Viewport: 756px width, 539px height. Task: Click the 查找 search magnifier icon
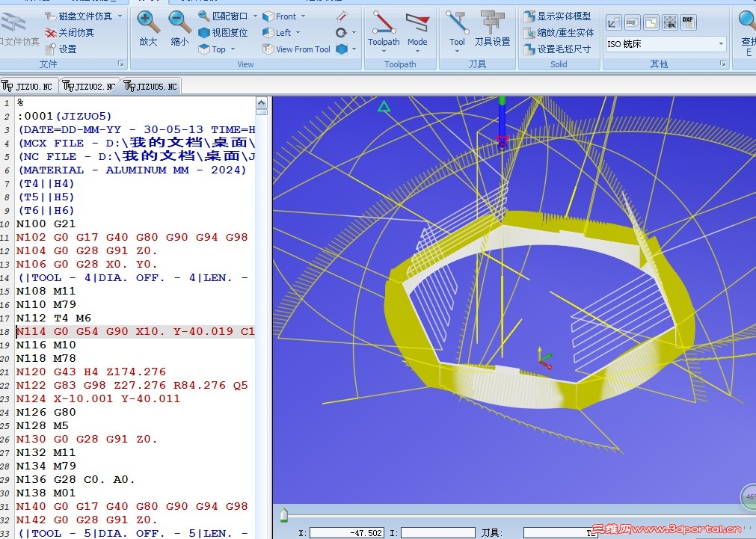point(749,22)
